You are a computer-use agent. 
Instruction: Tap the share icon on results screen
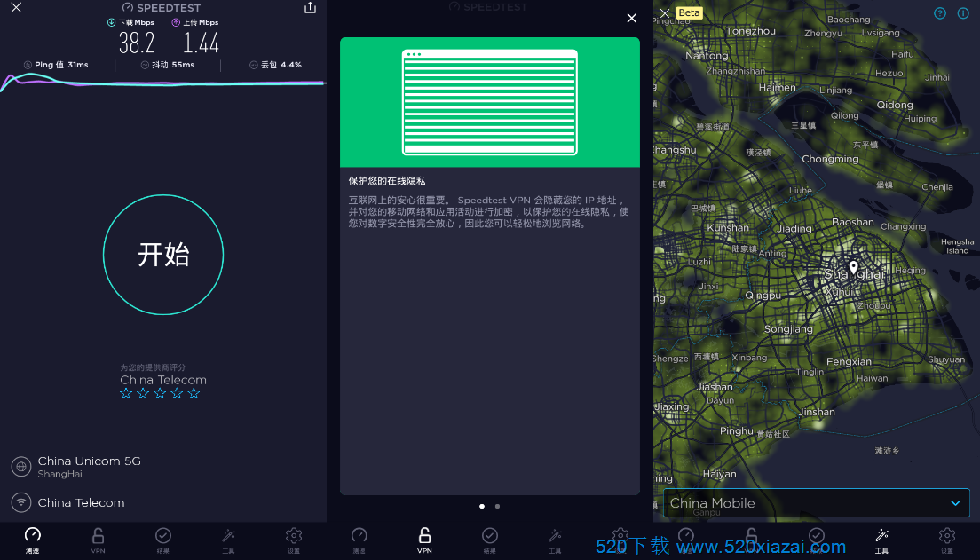click(310, 7)
